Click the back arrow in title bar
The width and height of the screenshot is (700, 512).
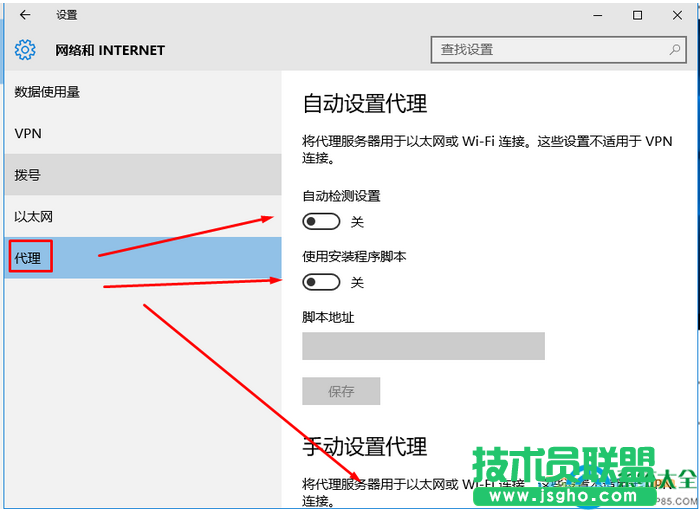[25, 15]
